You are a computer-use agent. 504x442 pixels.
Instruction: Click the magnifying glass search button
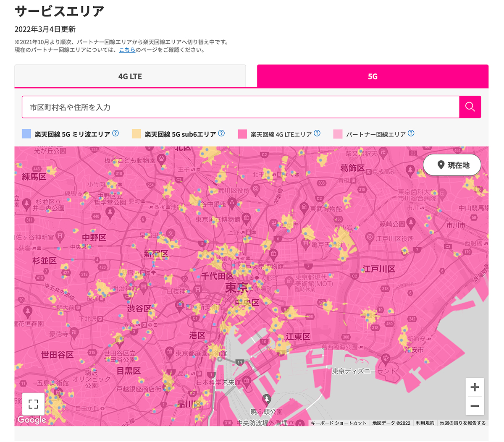click(x=470, y=107)
